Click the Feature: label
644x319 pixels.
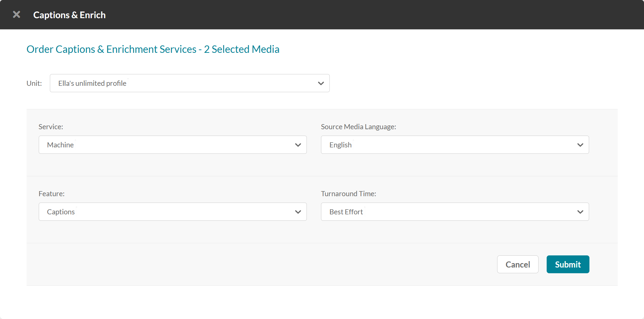[x=52, y=194]
